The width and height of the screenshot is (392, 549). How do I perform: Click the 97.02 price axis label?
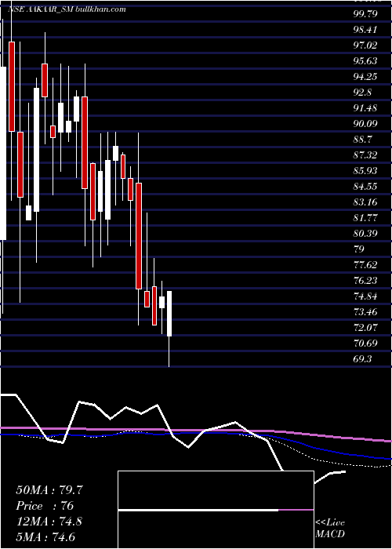(365, 45)
